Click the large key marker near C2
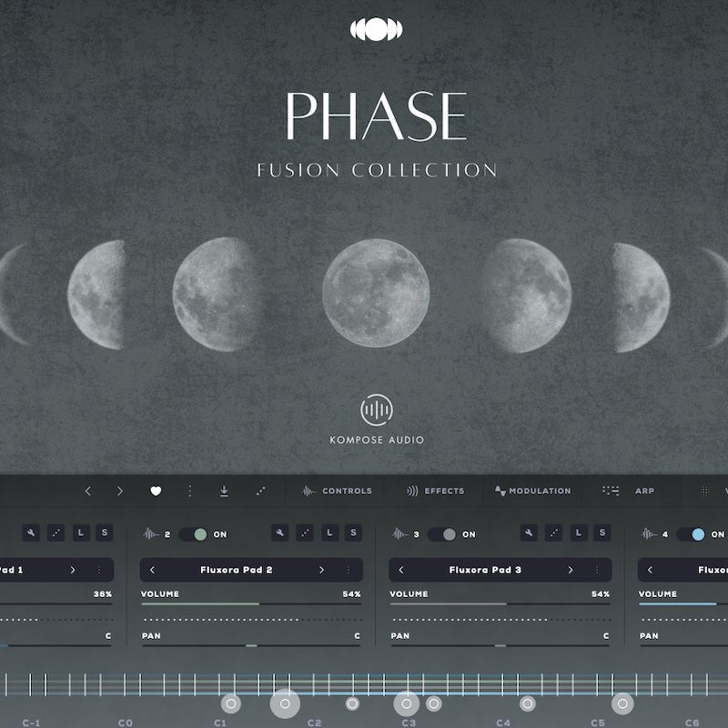Screen dimensions: 728x728 click(285, 703)
